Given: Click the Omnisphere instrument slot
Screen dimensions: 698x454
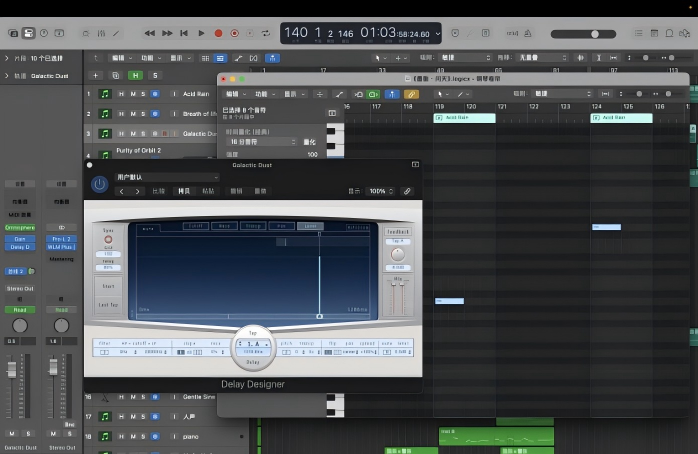Looking at the screenshot, I should [20, 225].
